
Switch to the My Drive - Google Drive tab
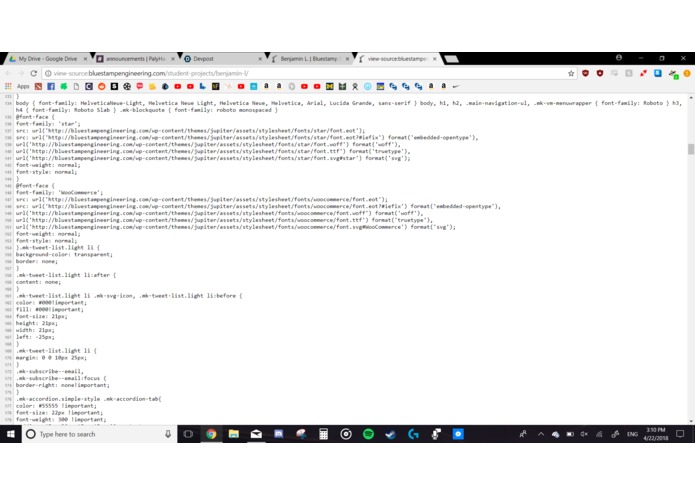tap(47, 58)
